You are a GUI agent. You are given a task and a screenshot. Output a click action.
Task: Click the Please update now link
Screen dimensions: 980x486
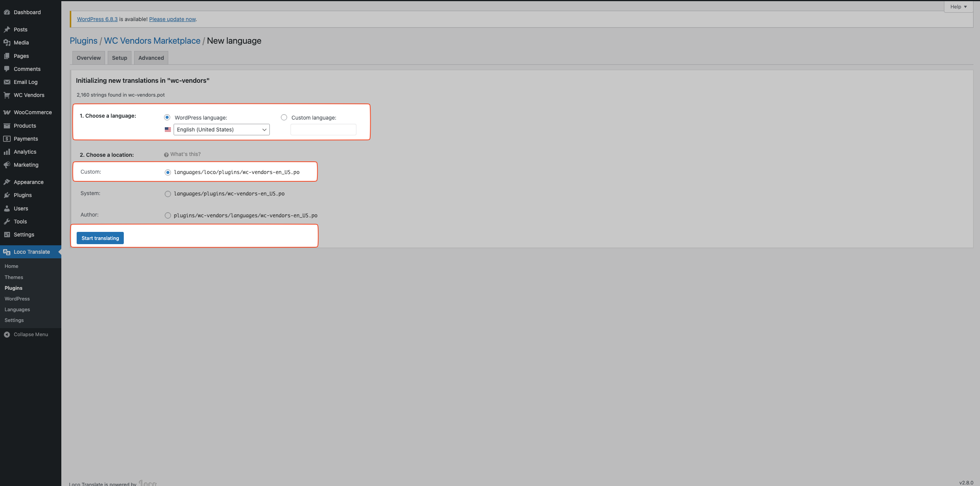pyautogui.click(x=172, y=19)
